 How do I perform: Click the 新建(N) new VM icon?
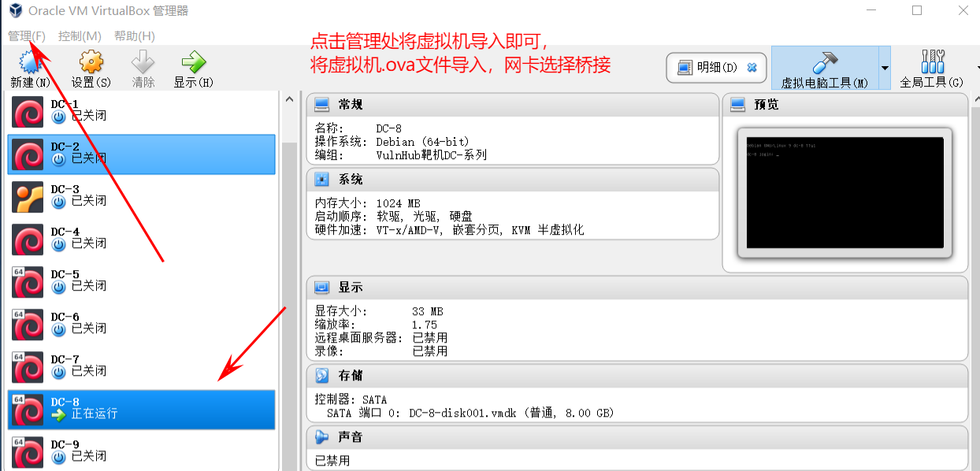pos(30,61)
